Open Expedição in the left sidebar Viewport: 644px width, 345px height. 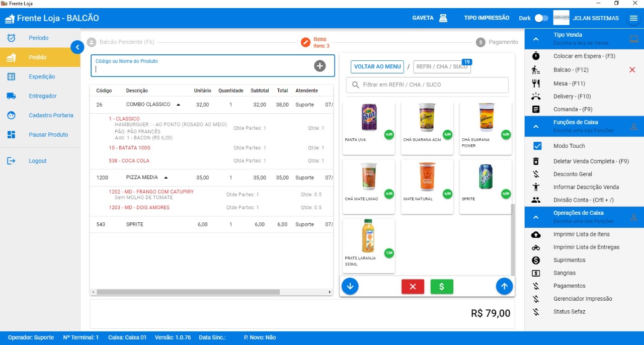41,76
